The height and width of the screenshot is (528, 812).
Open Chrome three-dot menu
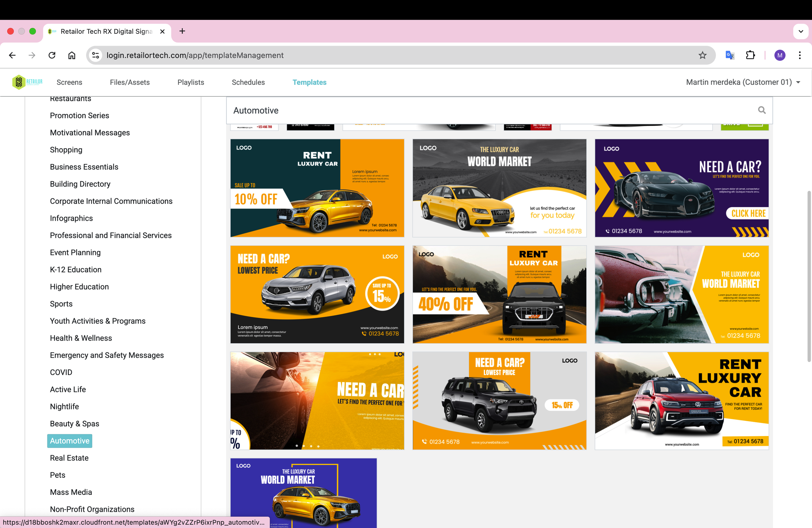coord(799,55)
